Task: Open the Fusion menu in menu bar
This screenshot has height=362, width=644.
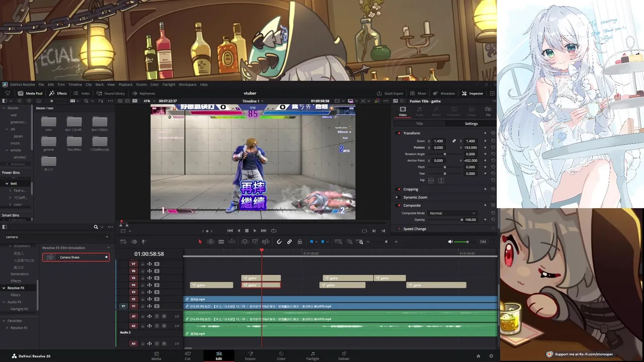Action: tap(141, 84)
